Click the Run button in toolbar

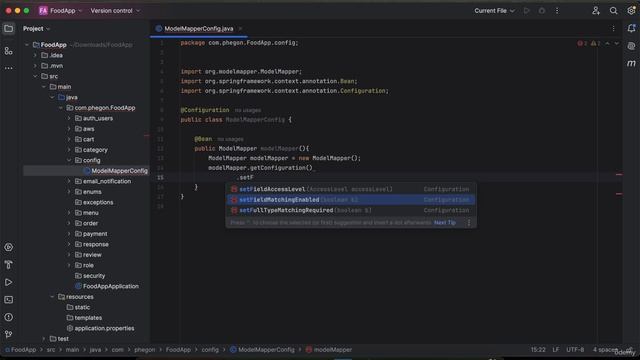point(527,11)
